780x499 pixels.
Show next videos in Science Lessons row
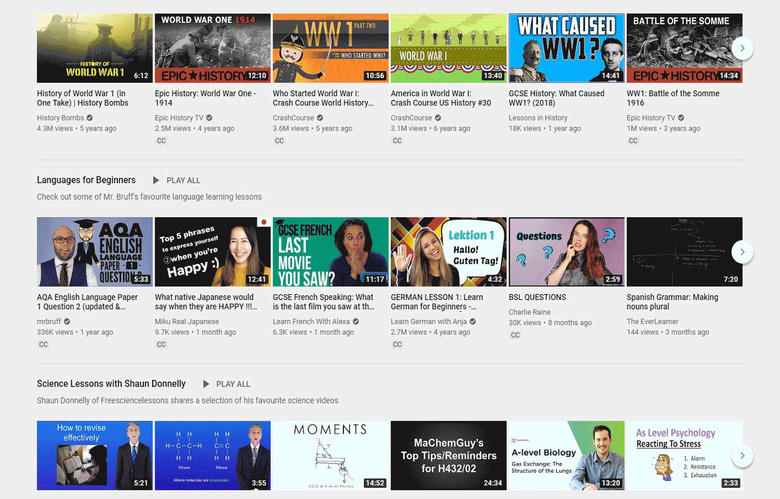[x=742, y=455]
